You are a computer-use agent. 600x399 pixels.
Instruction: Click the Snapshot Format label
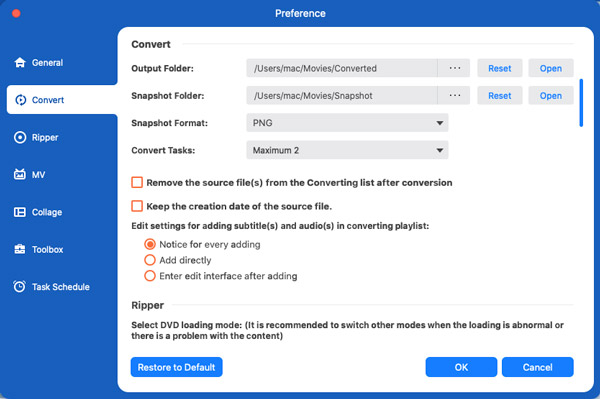(x=170, y=123)
